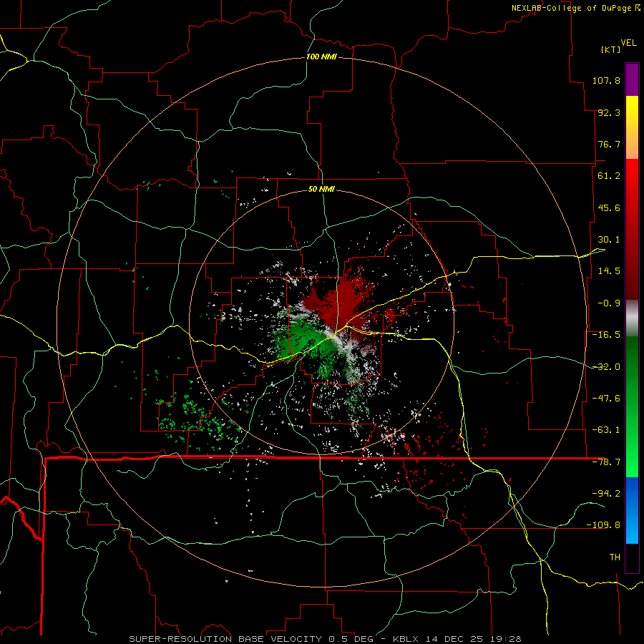Click the 50 NMI range ring label
Image resolution: width=644 pixels, height=644 pixels.
[321, 189]
